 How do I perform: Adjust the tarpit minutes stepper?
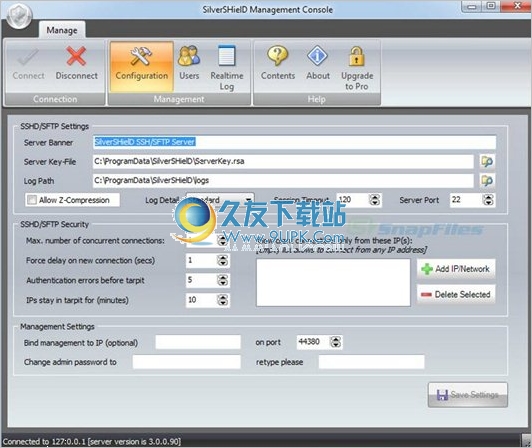coord(223,300)
